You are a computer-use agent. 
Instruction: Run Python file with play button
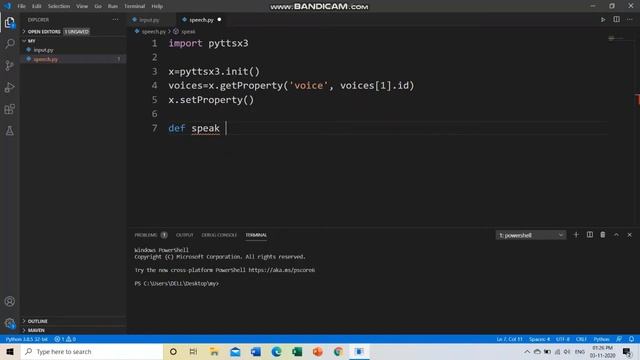click(603, 20)
